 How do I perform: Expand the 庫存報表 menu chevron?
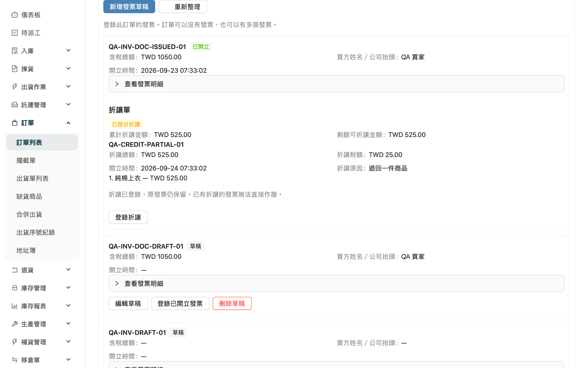coord(68,305)
